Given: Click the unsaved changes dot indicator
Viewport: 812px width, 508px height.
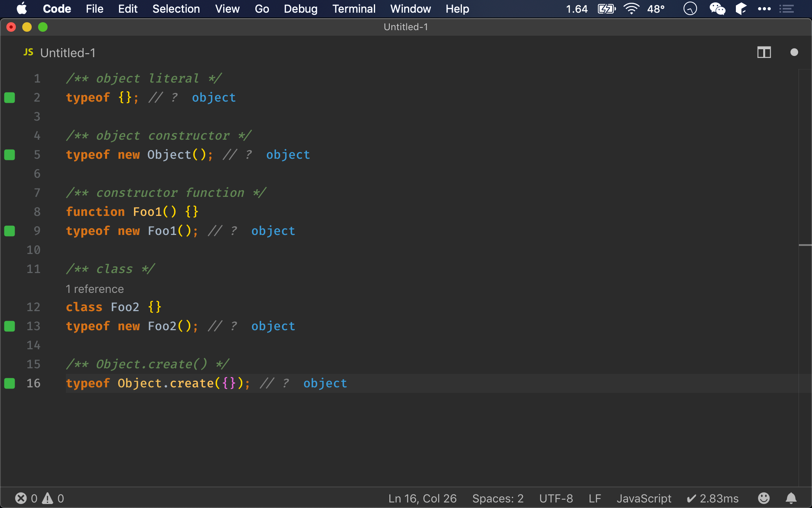Looking at the screenshot, I should [794, 52].
